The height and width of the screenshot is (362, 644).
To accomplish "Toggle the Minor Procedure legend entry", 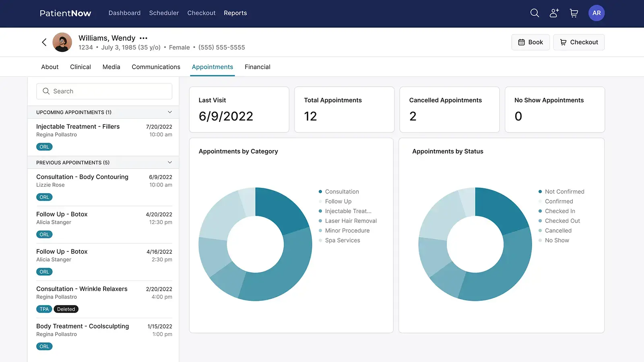I will tap(344, 230).
